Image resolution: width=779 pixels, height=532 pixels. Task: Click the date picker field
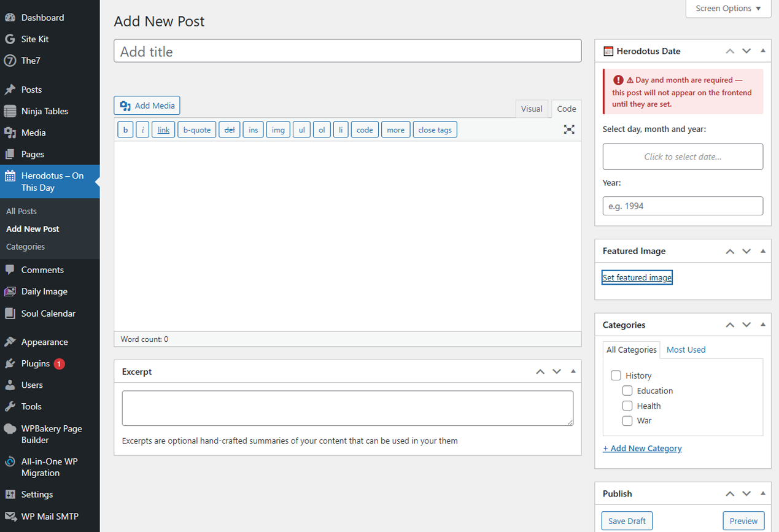tap(683, 156)
